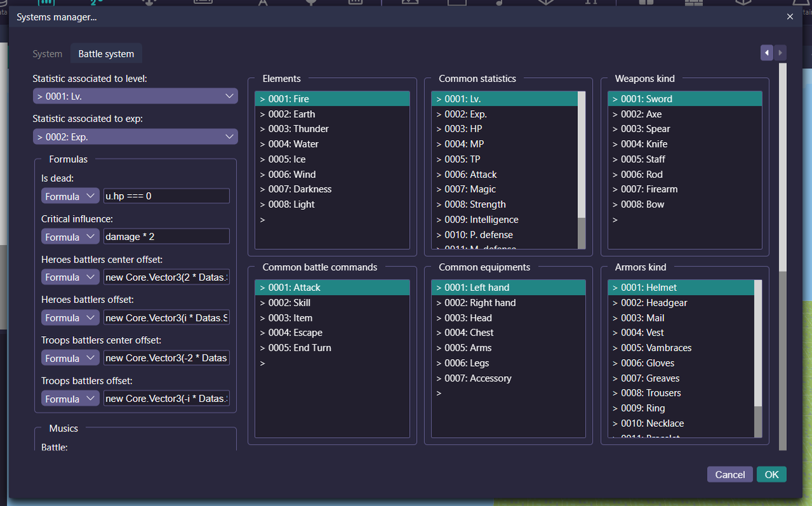Confirm with the OK button
Screen dimensions: 812x506
point(771,474)
